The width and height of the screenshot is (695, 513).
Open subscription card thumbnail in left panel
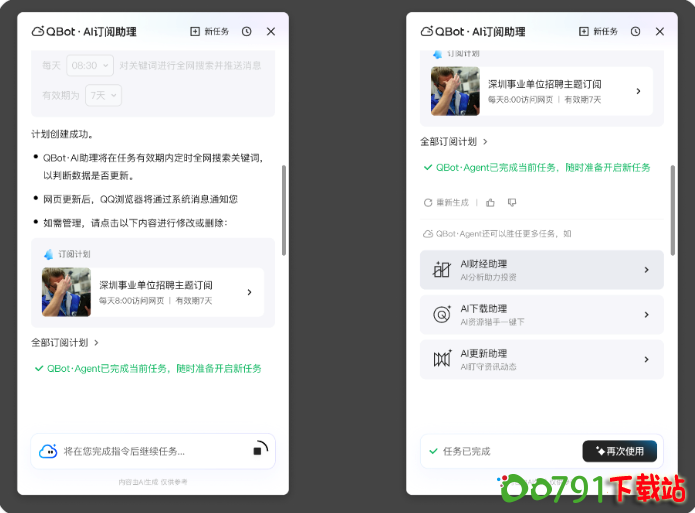point(66,292)
